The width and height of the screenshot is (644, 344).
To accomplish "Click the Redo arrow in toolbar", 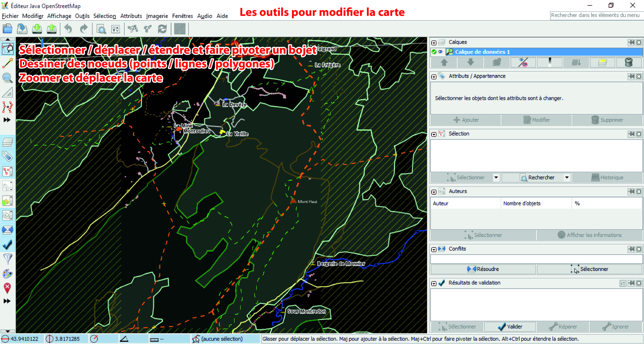I will [x=84, y=29].
